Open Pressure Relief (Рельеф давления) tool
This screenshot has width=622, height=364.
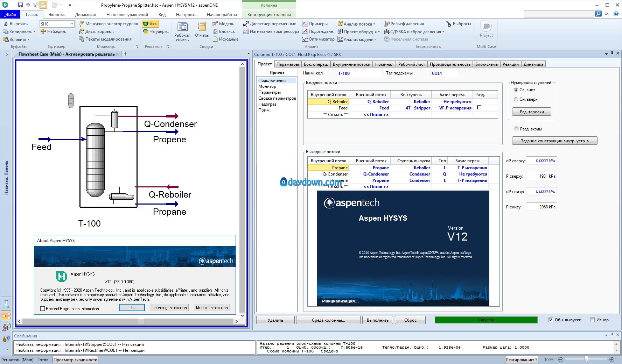(x=404, y=24)
